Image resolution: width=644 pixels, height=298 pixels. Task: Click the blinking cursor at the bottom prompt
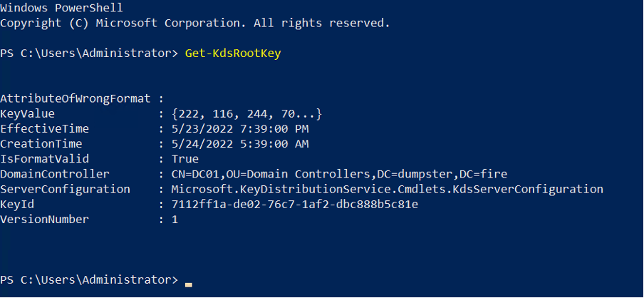189,284
